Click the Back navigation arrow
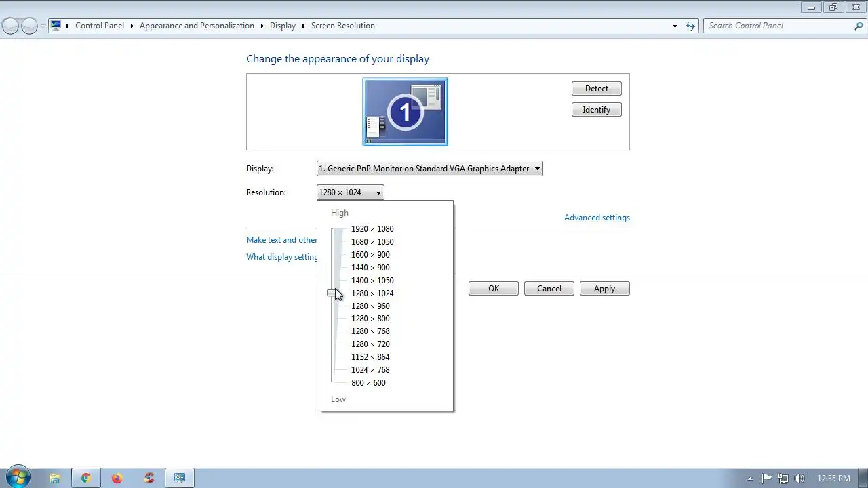The width and height of the screenshot is (868, 488). click(x=10, y=26)
